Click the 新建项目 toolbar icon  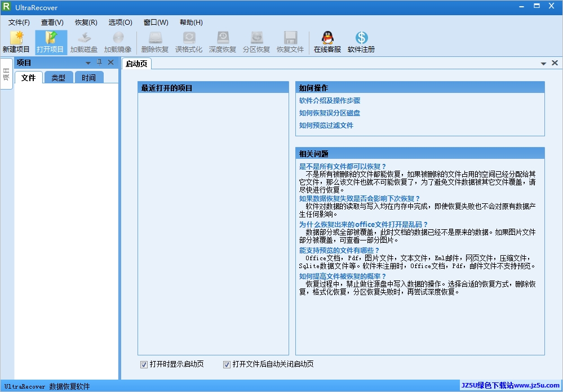coord(16,42)
